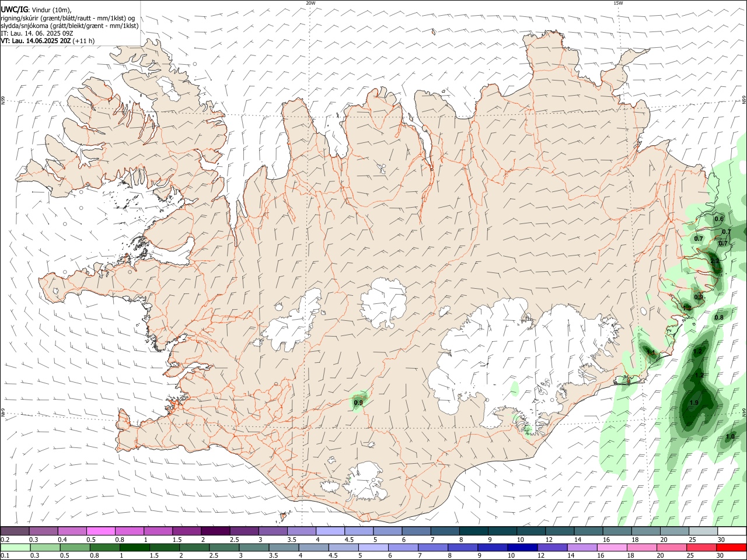The image size is (747, 560).
Task: Select the darkest green 1 swatch, lower legend
Action: click(x=134, y=548)
